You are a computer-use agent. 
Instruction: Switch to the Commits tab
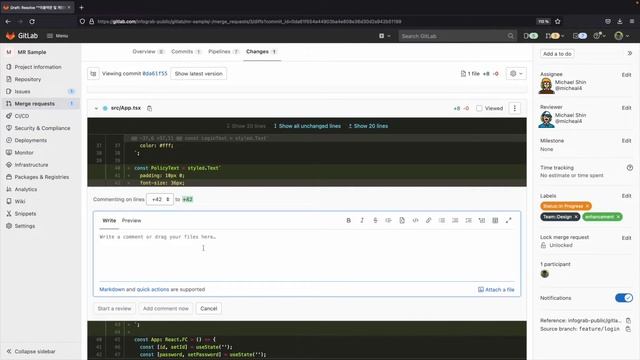(186, 51)
